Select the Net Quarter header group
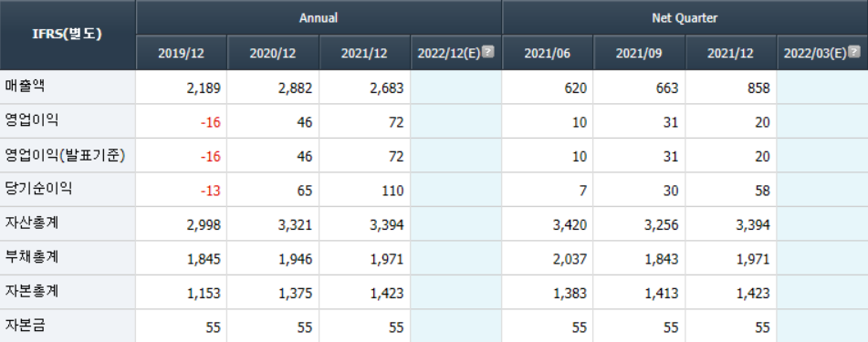Screen dimensions: 868x342 point(685,17)
